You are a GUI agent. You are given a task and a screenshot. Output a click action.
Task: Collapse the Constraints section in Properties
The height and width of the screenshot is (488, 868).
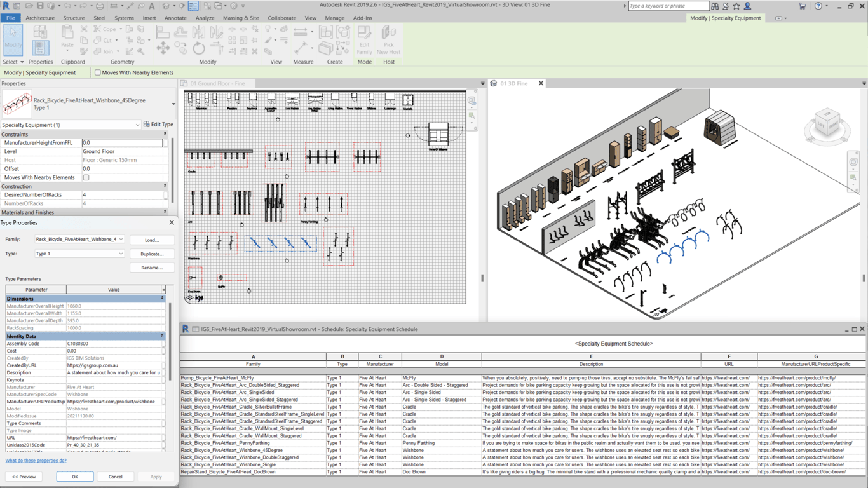[165, 134]
